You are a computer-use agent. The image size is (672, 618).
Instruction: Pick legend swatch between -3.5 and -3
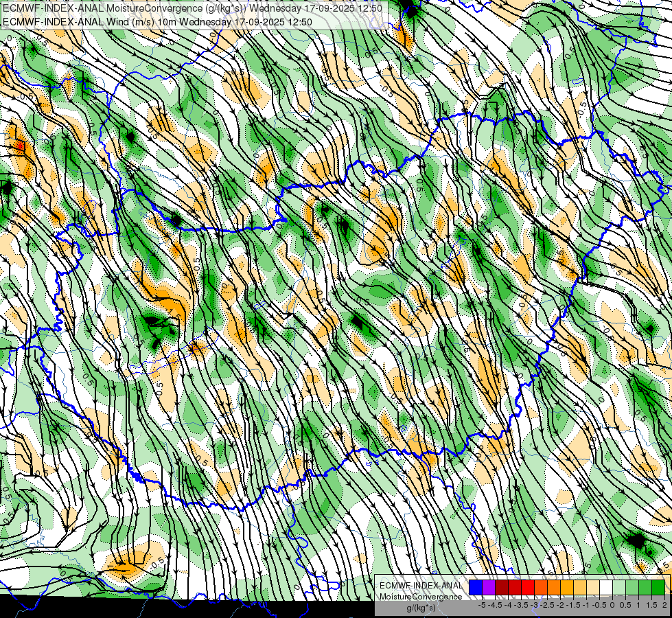[528, 587]
